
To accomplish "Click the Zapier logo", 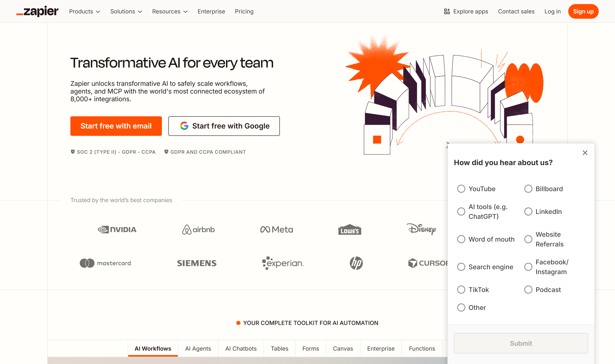I will coord(37,11).
